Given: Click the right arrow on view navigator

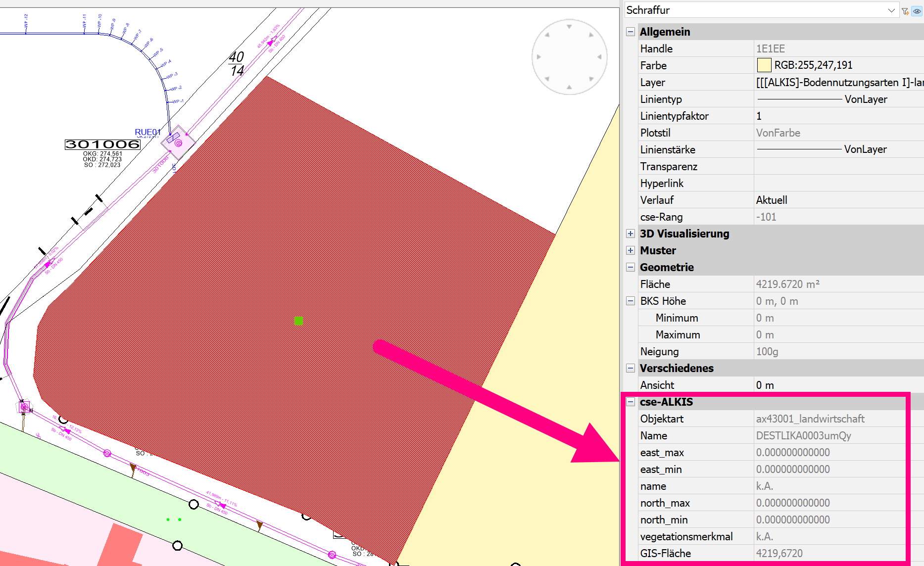Looking at the screenshot, I should [x=599, y=57].
